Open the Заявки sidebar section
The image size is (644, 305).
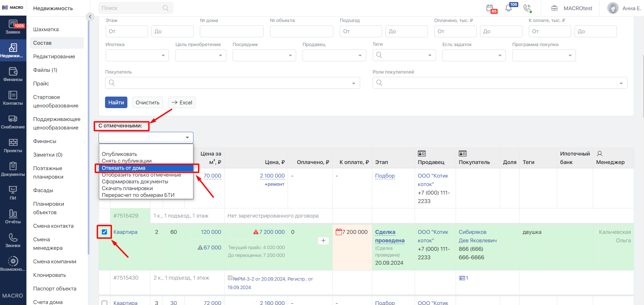tap(13, 27)
